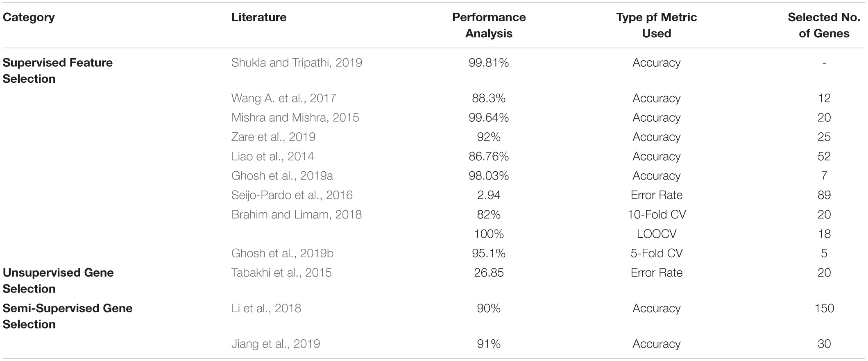
Task: Follow the Tabakhi et al., 2015 link
Action: click(x=281, y=272)
